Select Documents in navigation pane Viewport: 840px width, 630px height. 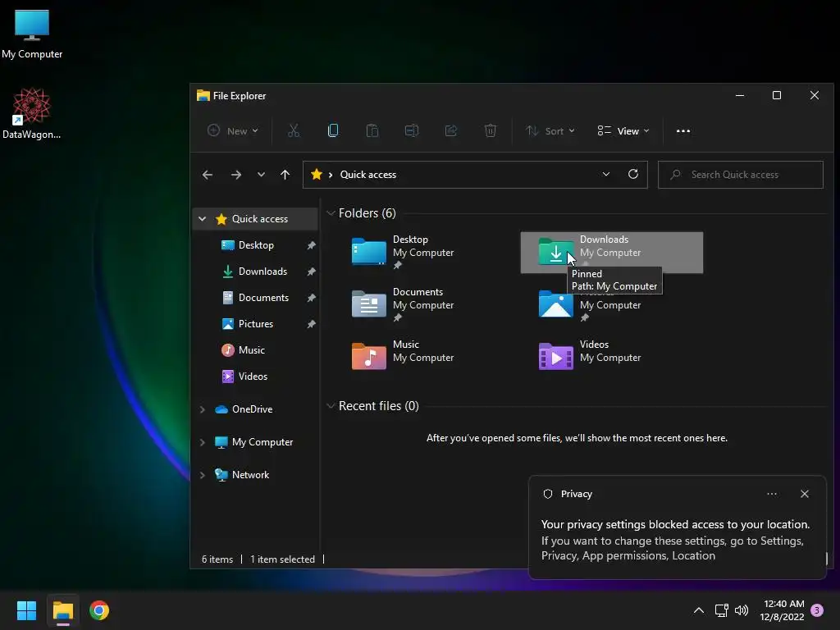click(263, 298)
